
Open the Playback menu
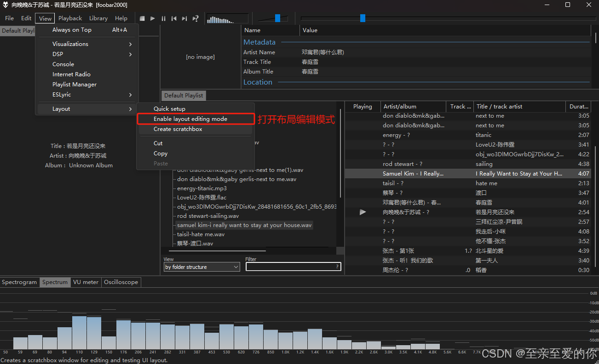click(x=70, y=18)
